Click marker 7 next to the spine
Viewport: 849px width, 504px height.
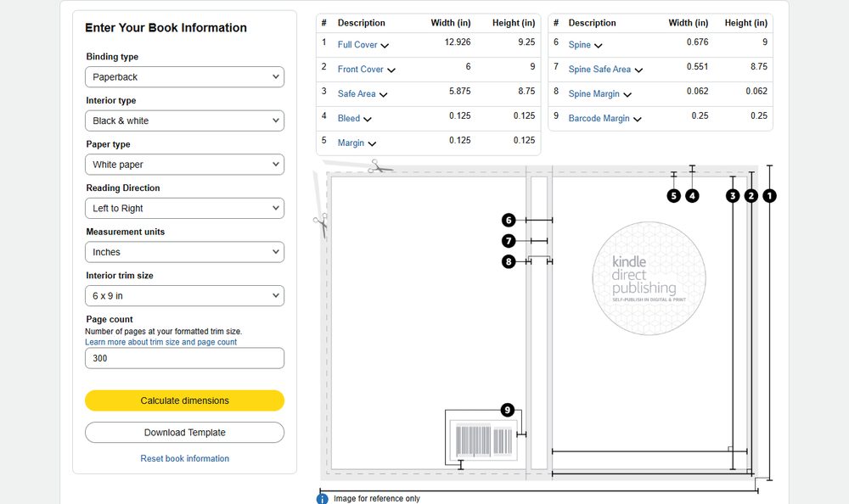(509, 241)
